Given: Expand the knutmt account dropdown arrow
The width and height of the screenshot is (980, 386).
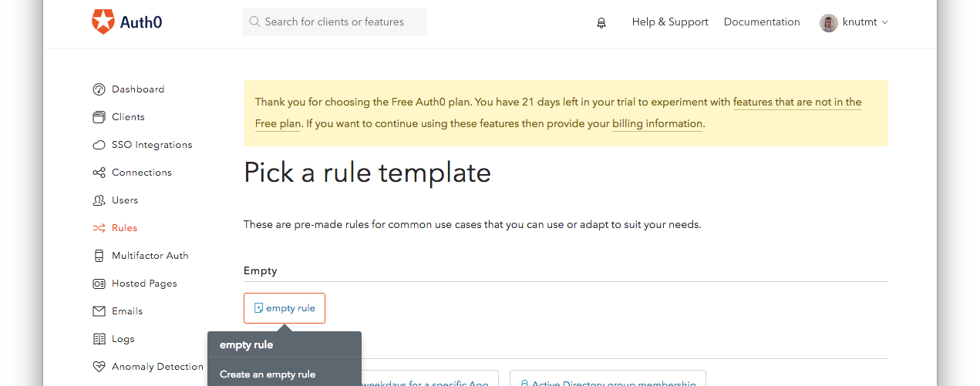Looking at the screenshot, I should (884, 22).
